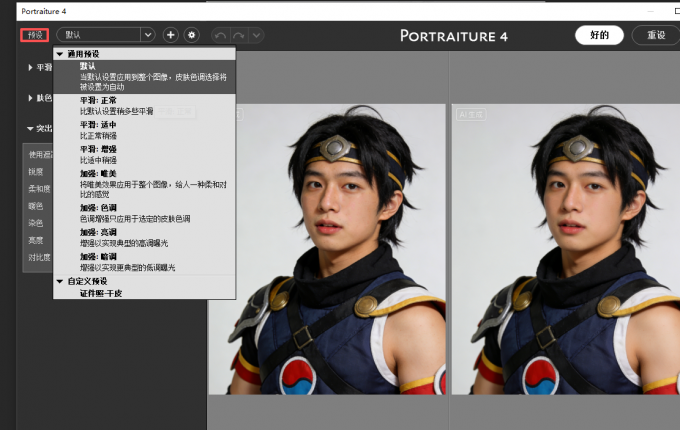Click the preset name field showing 默认
The width and height of the screenshot is (680, 430).
(x=99, y=35)
